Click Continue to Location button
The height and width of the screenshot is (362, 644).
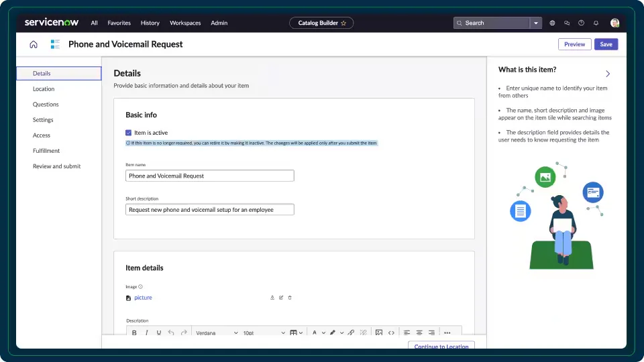441,346
